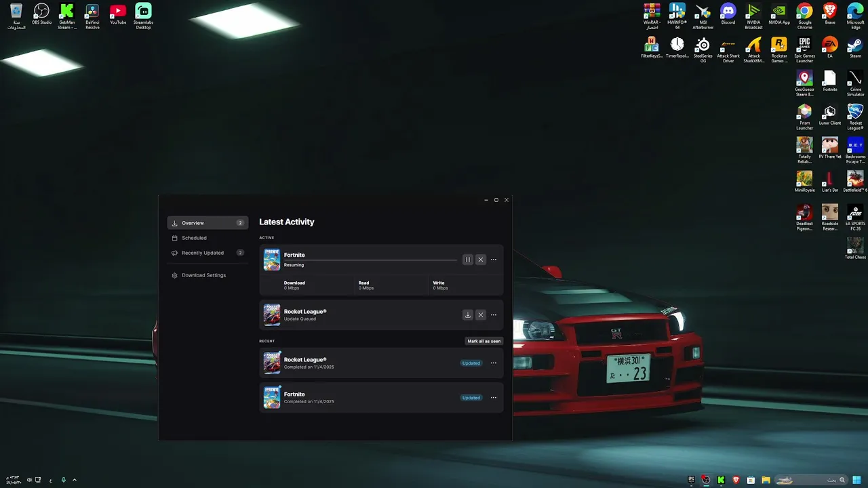Viewport: 868px width, 488px height.
Task: Open File Explorer from the taskbar
Action: pyautogui.click(x=766, y=480)
